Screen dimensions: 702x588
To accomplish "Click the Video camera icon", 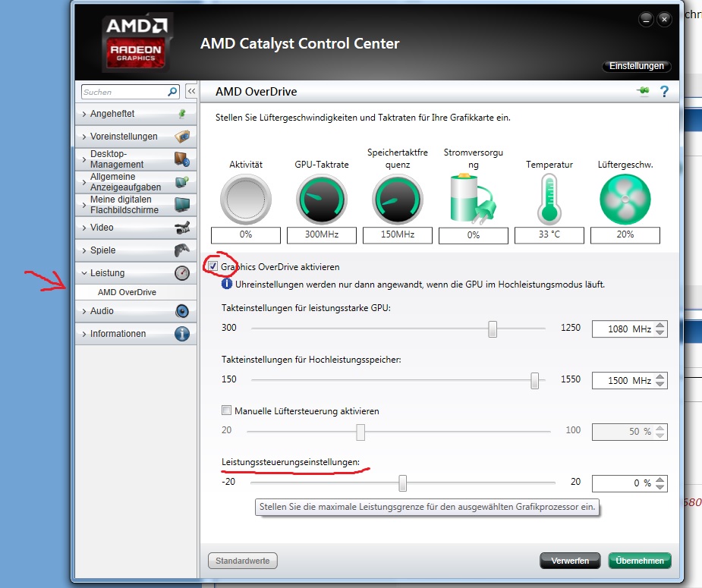I will (182, 228).
